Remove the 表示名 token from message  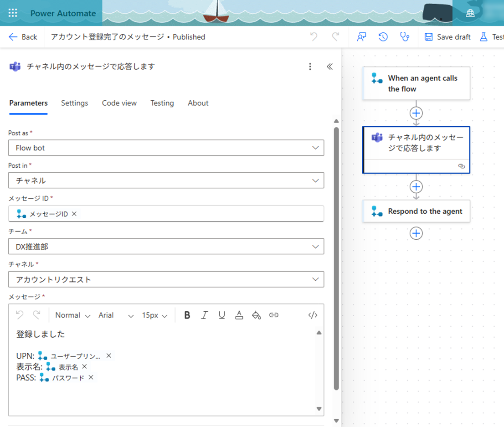[85, 366]
